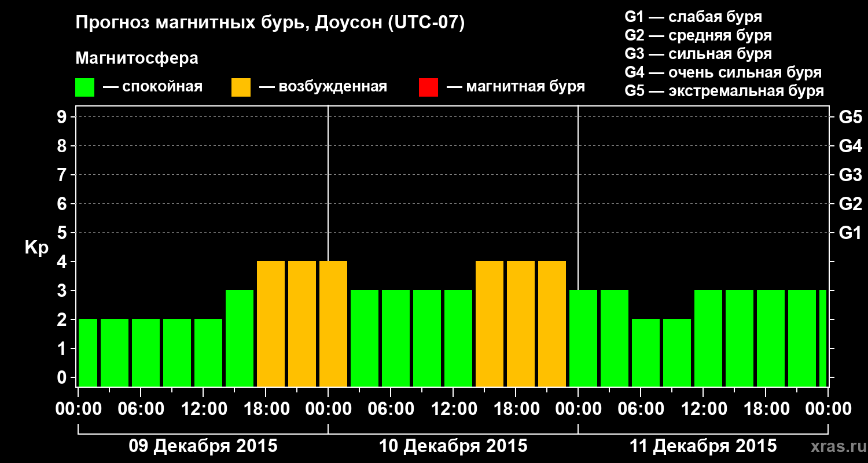Click the 'G2 — средняя буря' legend line
The image size is (868, 463).
click(698, 35)
